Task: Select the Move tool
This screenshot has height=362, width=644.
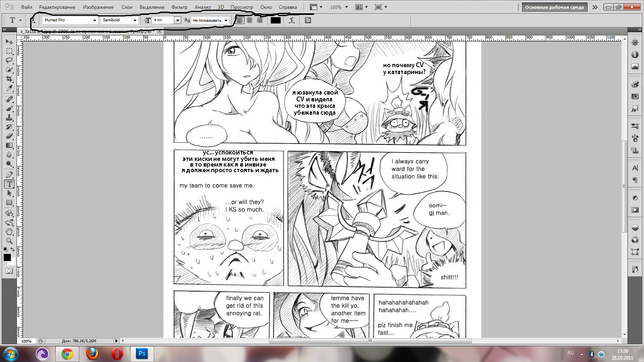Action: 9,42
